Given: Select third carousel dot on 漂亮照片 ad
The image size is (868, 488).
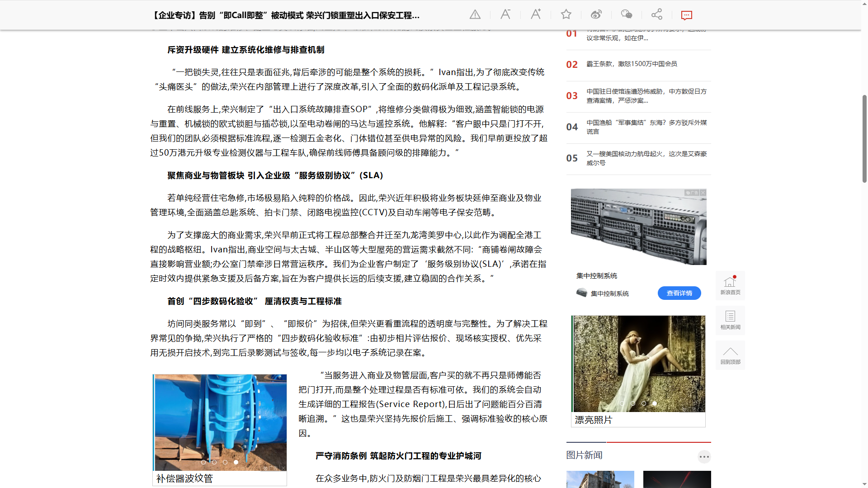Looking at the screenshot, I should pyautogui.click(x=644, y=403).
